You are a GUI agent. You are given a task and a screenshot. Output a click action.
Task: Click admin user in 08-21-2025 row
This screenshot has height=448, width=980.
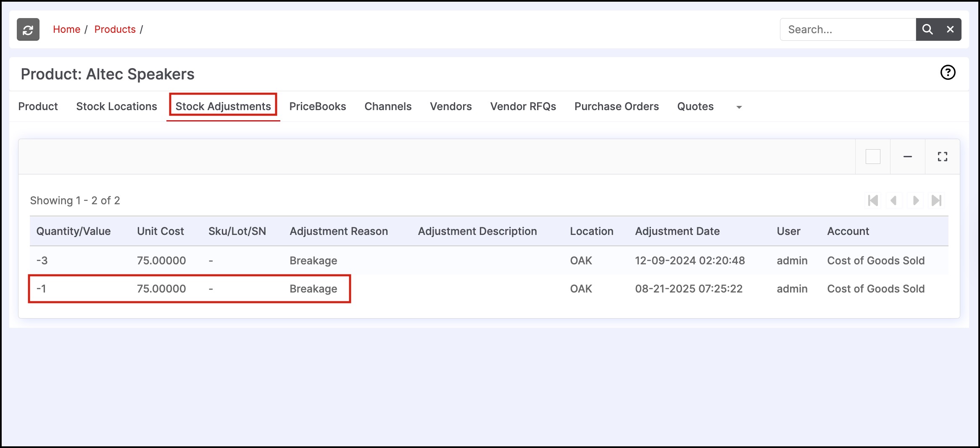[x=792, y=289]
